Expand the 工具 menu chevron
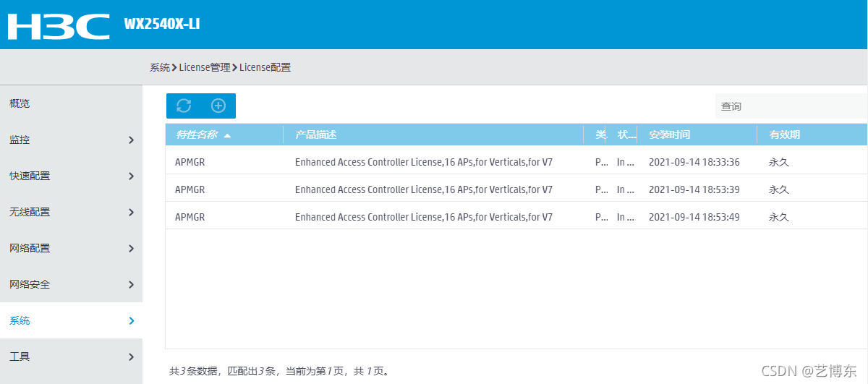The image size is (868, 384). click(131, 357)
